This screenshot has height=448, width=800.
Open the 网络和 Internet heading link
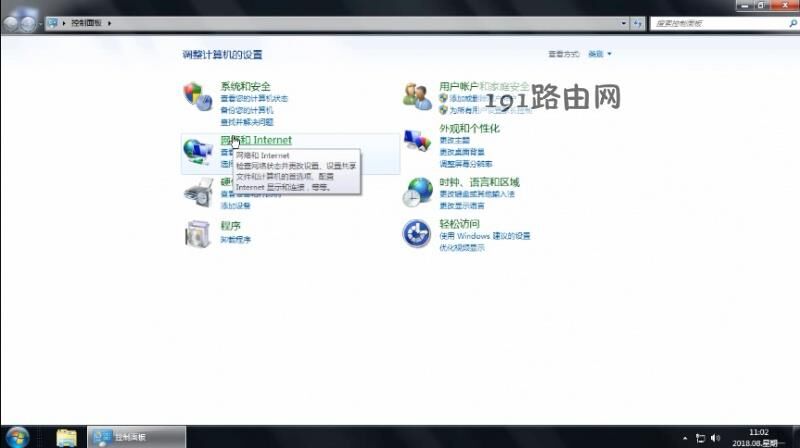(x=256, y=140)
